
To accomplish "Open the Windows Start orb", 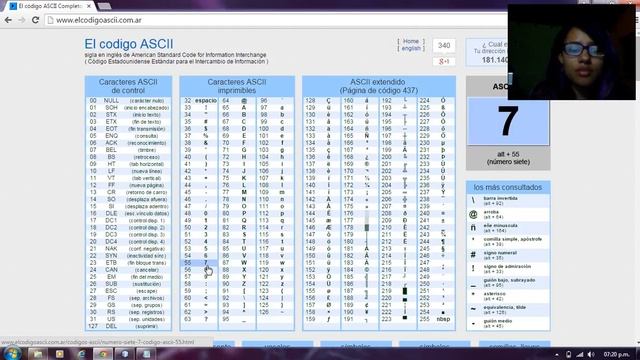I will coord(12,354).
